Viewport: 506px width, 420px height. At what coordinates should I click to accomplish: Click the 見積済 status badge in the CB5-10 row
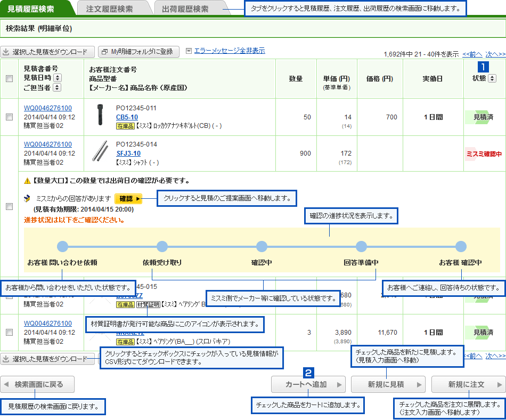481,117
